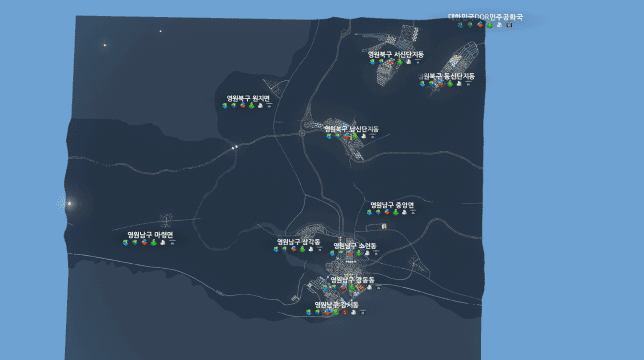Click green tree policy icon under 영원북구 동신단지동
Viewport: 644px width, 360px height.
pos(450,84)
